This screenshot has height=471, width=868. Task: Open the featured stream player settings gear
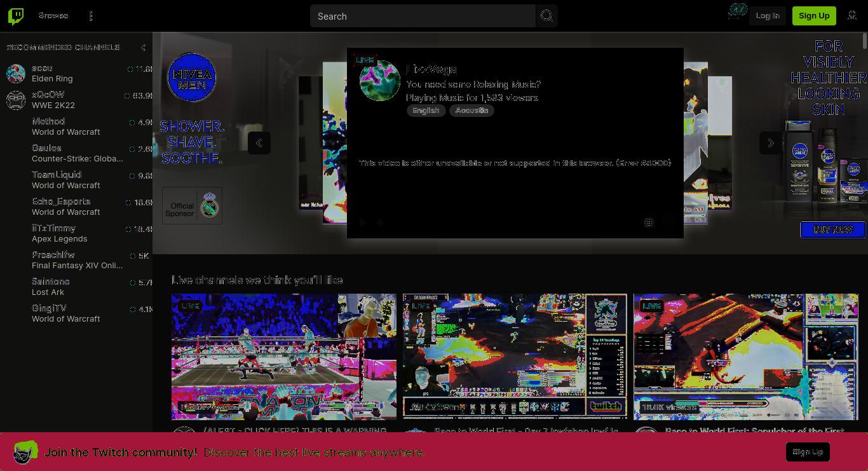click(649, 222)
